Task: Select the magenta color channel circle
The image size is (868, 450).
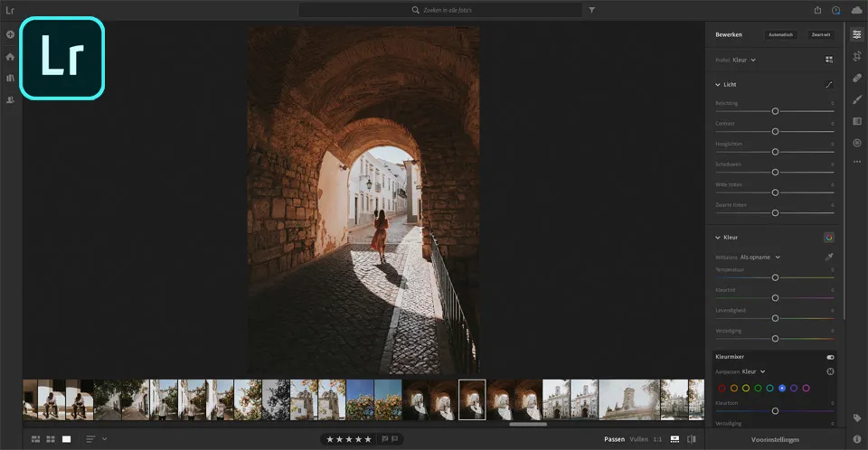Action: [806, 388]
